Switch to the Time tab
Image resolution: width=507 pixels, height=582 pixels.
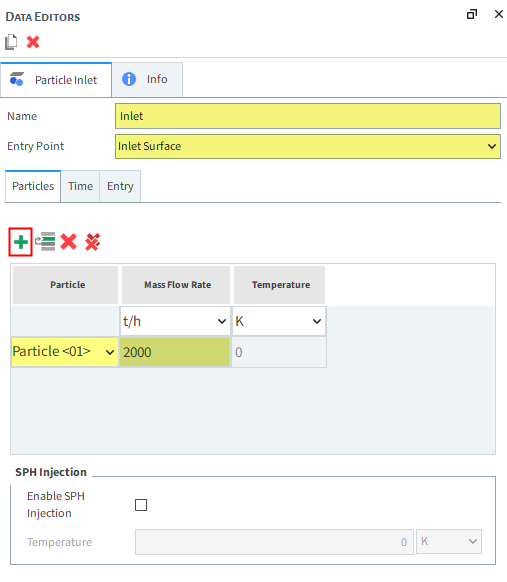(x=80, y=186)
